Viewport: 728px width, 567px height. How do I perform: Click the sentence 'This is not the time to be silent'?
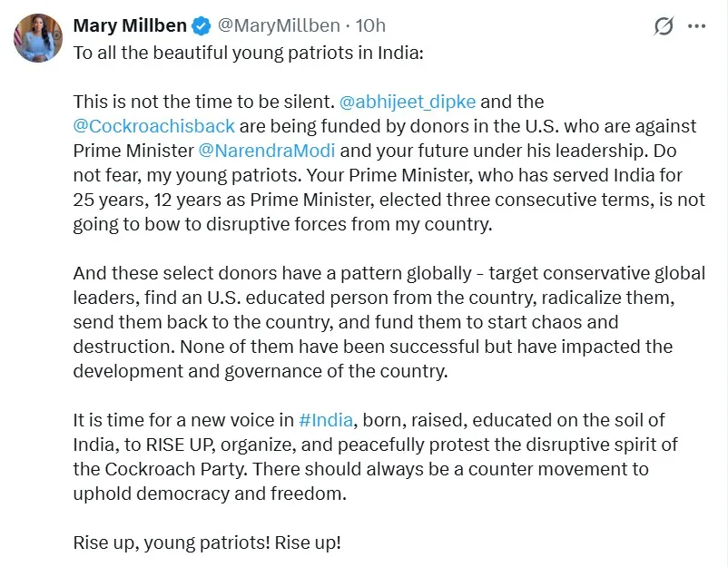pos(204,102)
